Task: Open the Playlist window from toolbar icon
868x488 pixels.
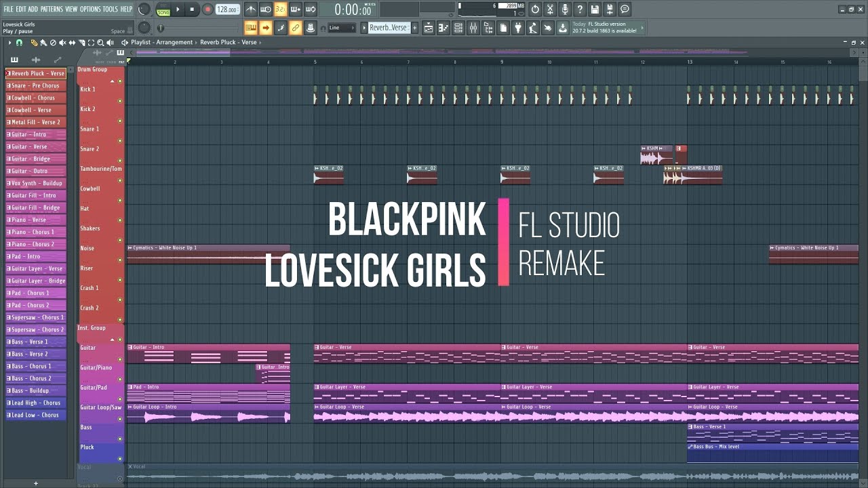Action: pyautogui.click(x=429, y=28)
